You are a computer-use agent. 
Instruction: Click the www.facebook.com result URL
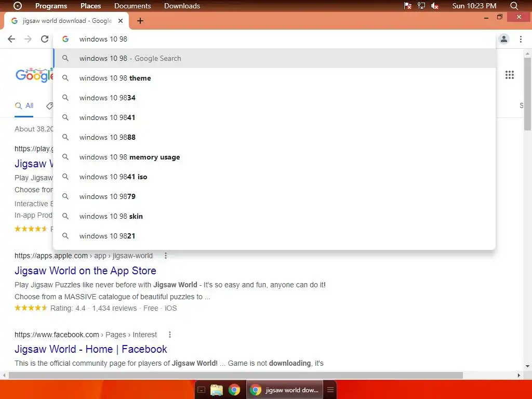86,335
